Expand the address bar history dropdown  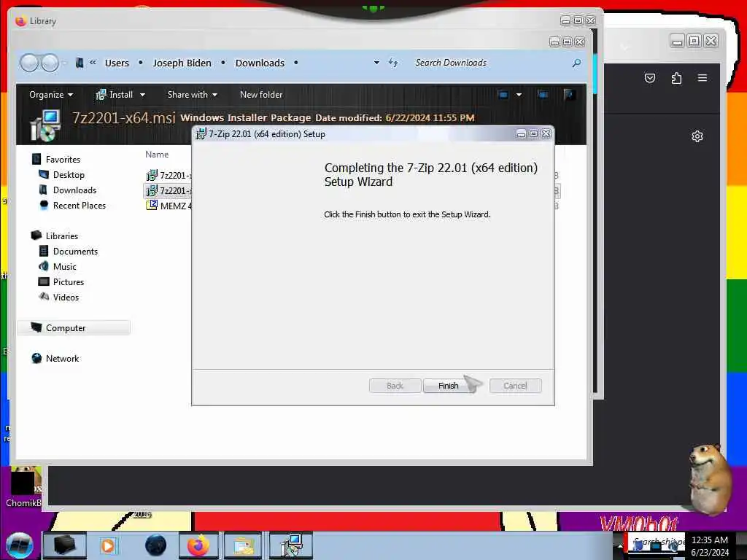(376, 63)
